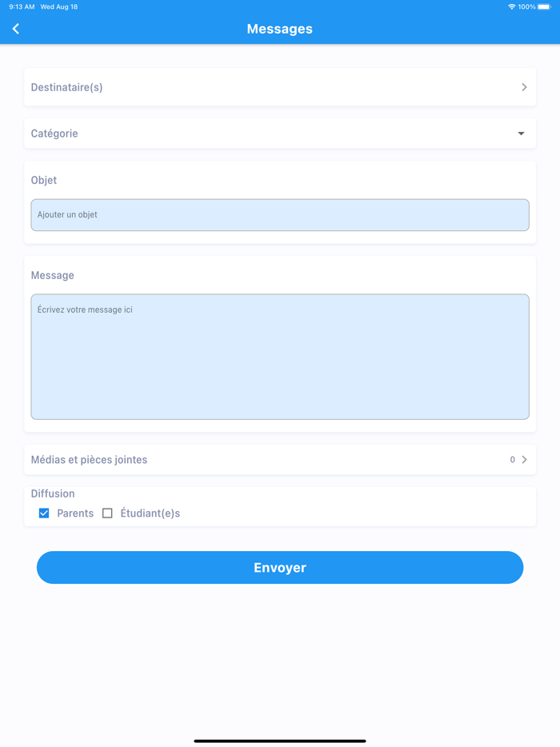Click the back arrow in the header
This screenshot has height=747, width=560.
(x=16, y=28)
